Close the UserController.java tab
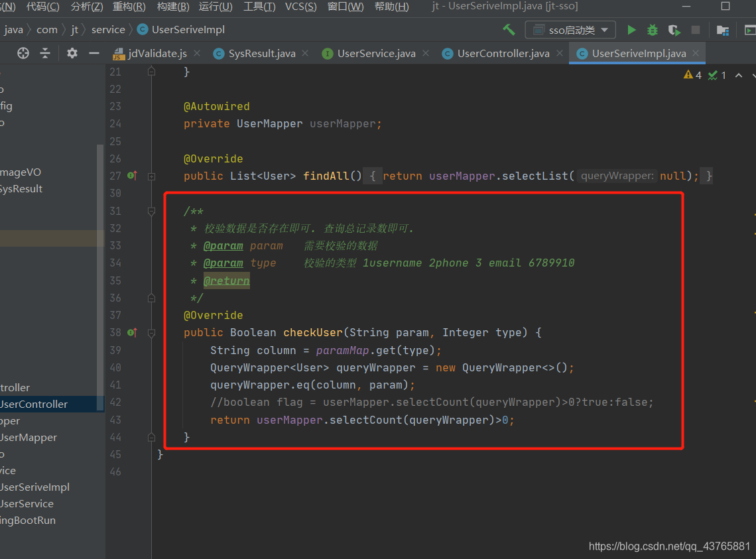 pos(559,54)
